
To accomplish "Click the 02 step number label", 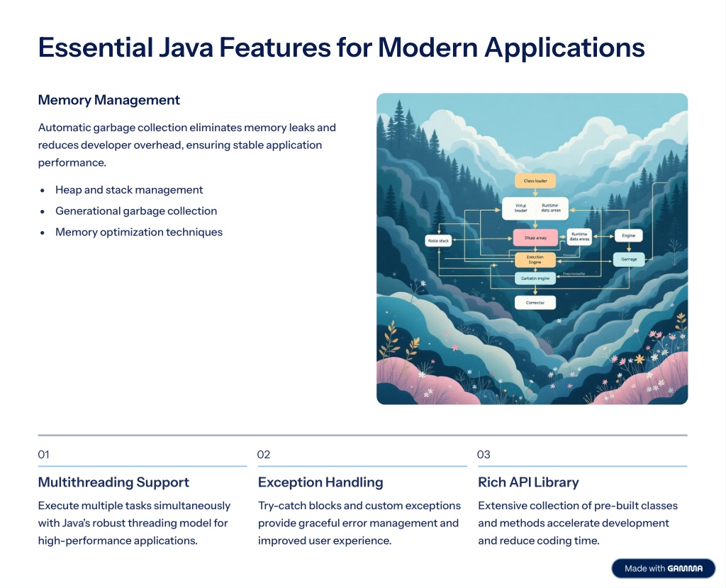I will 264,455.
